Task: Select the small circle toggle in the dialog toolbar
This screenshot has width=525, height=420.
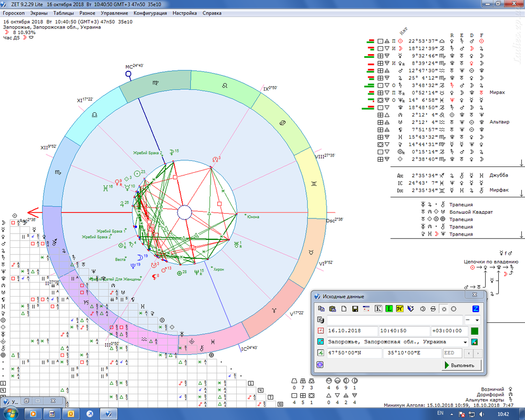Action: 444,309
